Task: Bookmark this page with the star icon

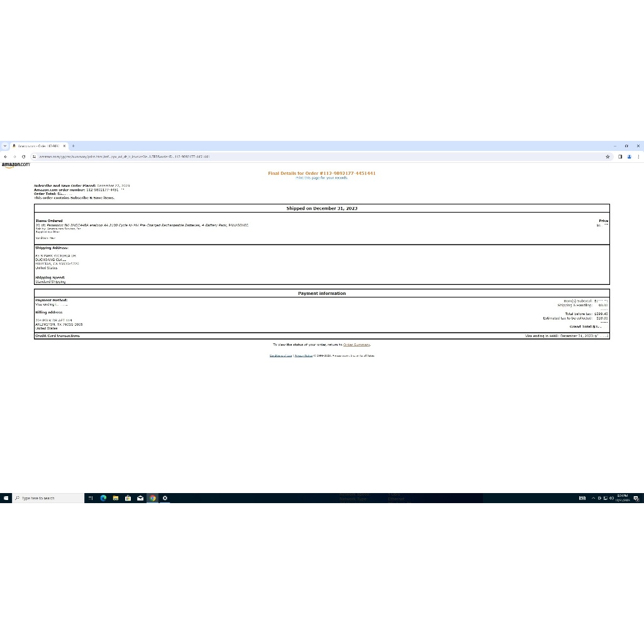Action: [x=608, y=157]
